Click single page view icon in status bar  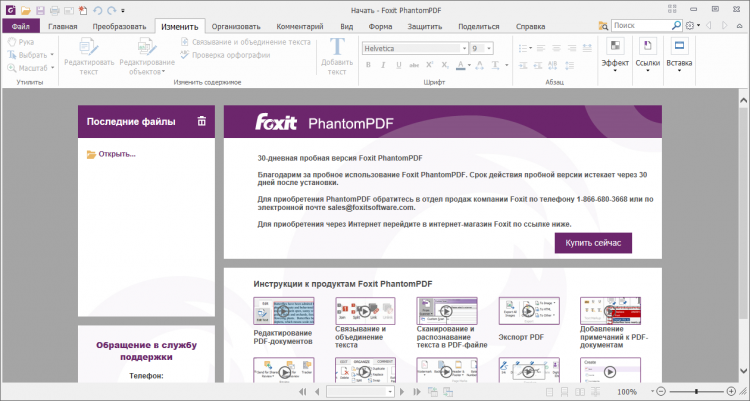pos(550,392)
